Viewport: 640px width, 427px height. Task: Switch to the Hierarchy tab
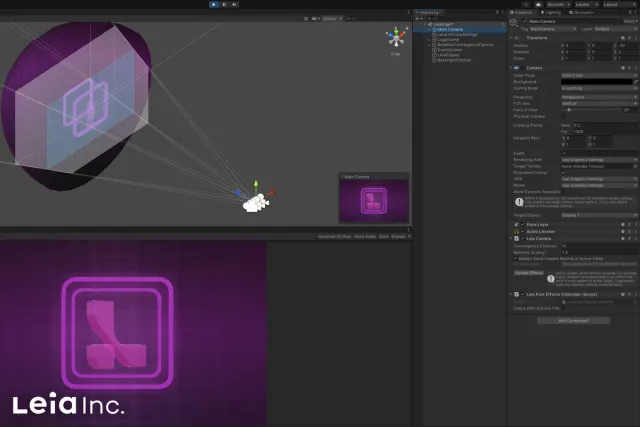coord(427,13)
